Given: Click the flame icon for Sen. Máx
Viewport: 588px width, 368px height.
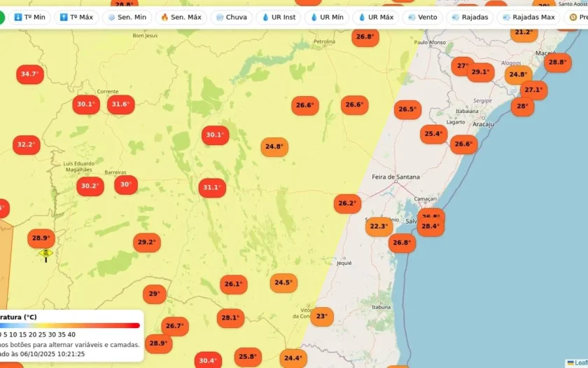Looking at the screenshot, I should coord(164,18).
